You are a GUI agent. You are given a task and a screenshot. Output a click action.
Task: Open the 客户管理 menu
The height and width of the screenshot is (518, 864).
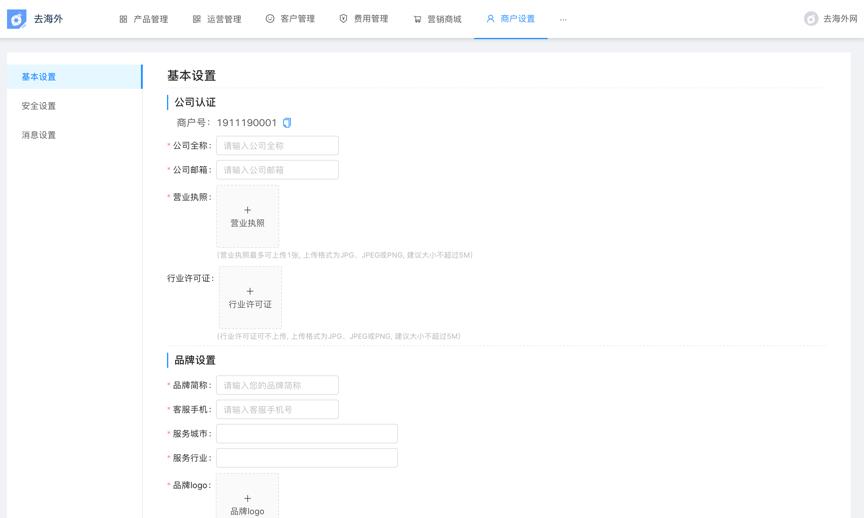tap(290, 19)
